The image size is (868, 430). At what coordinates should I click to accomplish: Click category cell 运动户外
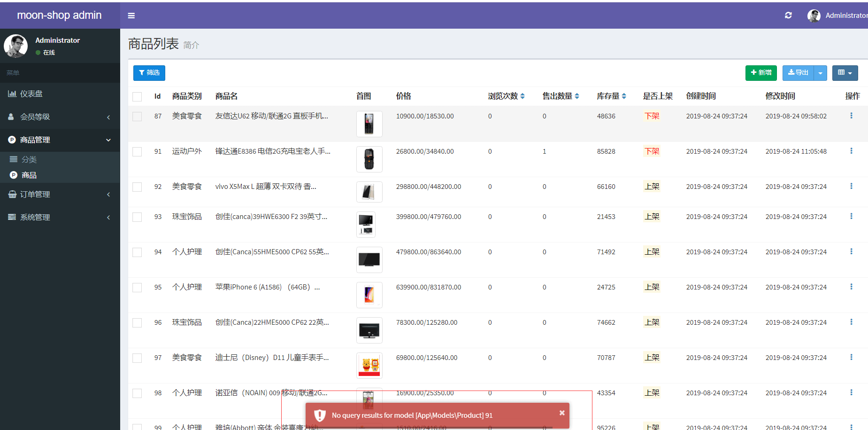coord(187,151)
